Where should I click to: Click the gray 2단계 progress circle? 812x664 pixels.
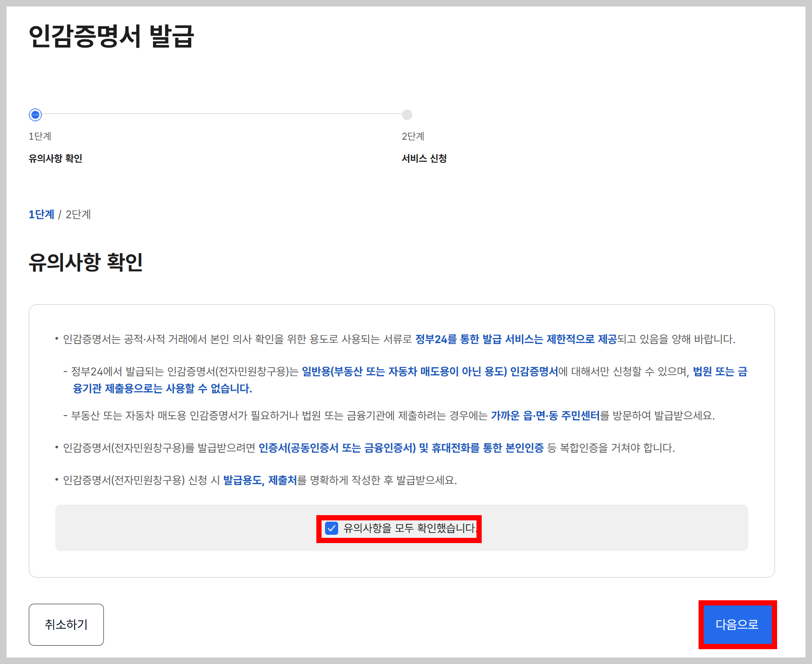407,115
